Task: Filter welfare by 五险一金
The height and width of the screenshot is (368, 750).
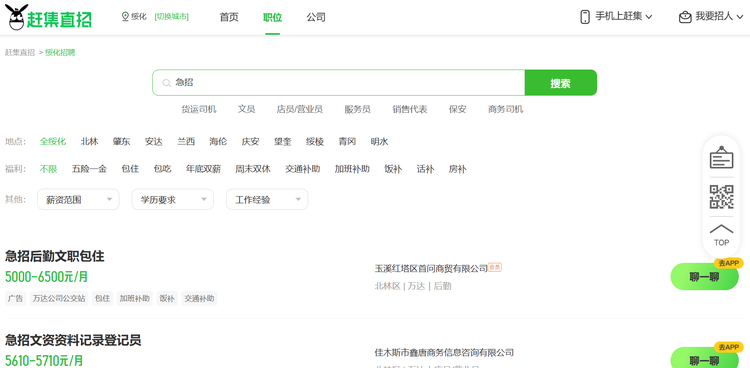Action: tap(89, 169)
